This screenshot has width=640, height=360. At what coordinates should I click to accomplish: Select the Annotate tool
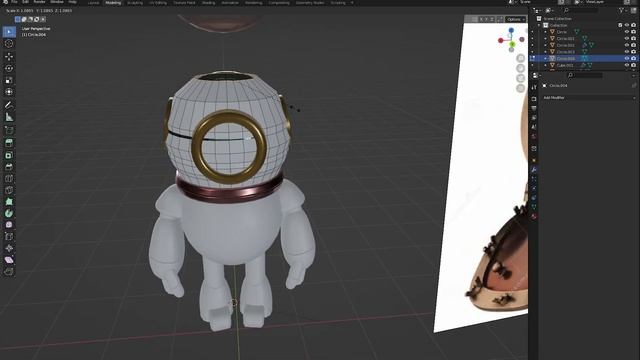coord(9,105)
